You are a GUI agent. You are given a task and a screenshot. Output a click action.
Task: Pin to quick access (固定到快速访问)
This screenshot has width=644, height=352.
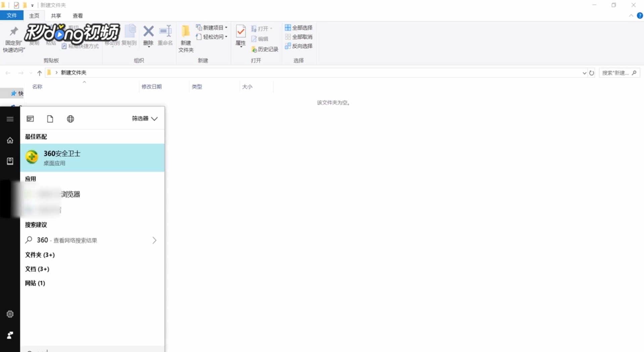[x=14, y=39]
